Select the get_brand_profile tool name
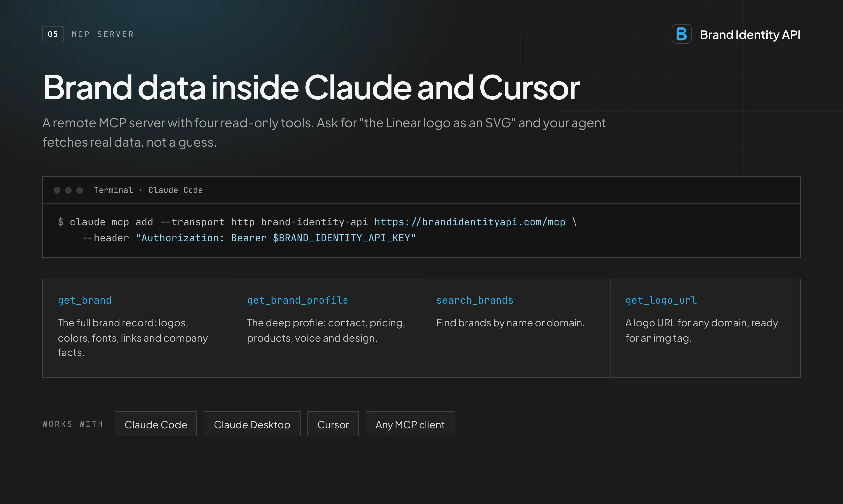Viewport: 843px width, 504px height. pos(297,300)
